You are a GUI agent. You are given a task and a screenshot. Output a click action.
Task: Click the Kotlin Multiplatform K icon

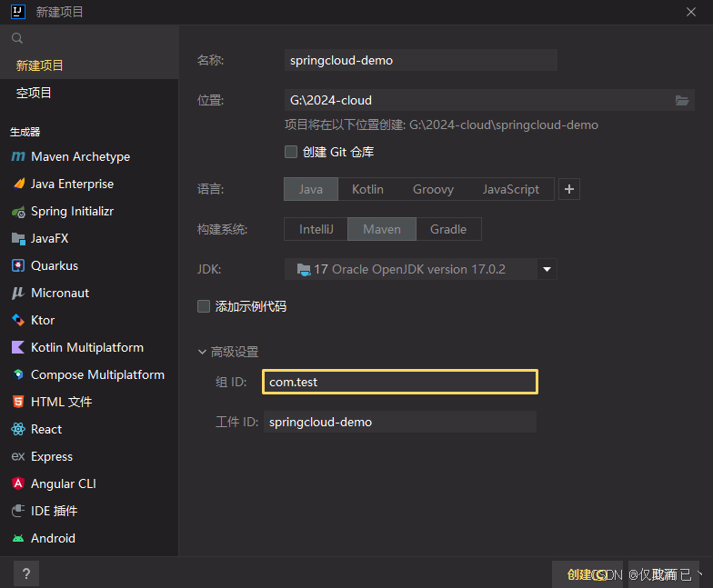(x=18, y=347)
